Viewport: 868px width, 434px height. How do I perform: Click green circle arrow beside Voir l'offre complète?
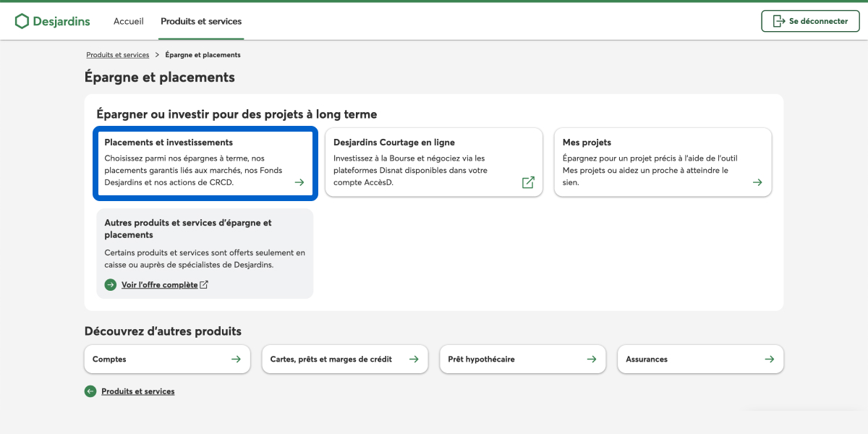point(110,285)
